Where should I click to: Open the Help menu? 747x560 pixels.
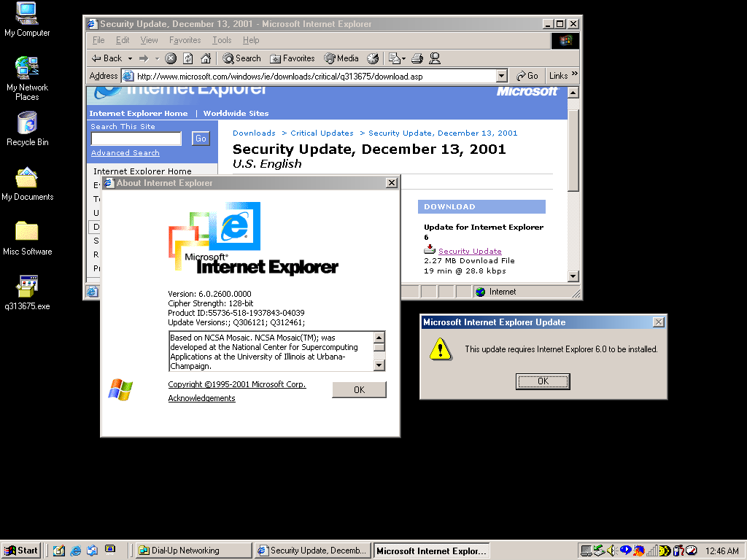click(x=251, y=40)
